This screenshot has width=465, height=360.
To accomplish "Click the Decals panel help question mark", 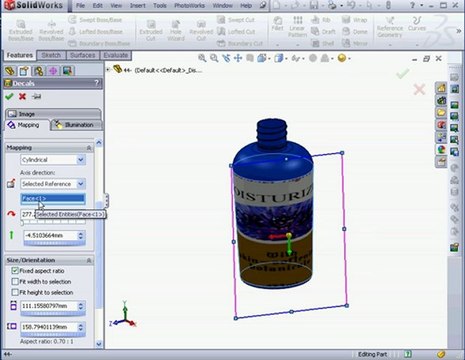I will 97,83.
